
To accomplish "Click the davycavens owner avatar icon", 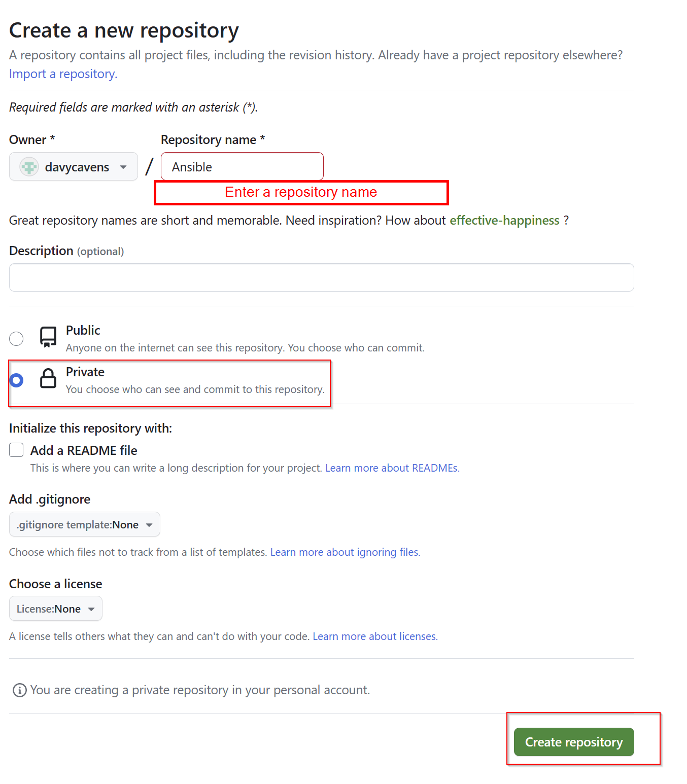I will click(x=29, y=167).
